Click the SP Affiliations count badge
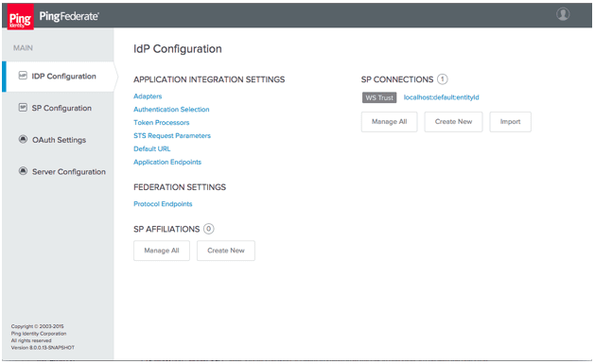Viewport: 595px width, 364px height. [x=209, y=229]
